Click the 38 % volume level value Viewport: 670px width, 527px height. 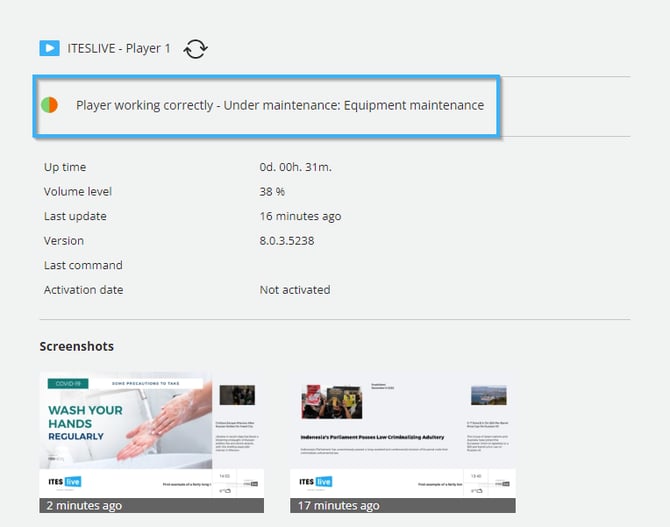click(272, 192)
